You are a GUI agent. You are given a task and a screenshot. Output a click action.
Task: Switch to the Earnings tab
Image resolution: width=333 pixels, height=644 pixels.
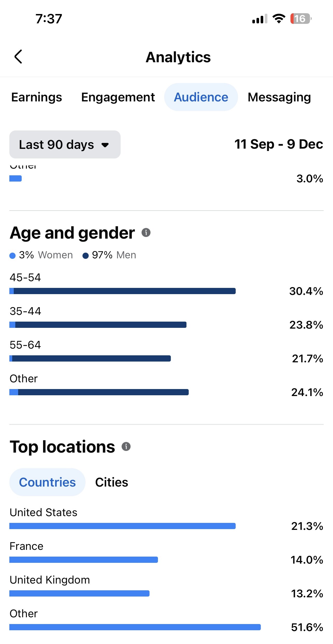[x=37, y=97]
